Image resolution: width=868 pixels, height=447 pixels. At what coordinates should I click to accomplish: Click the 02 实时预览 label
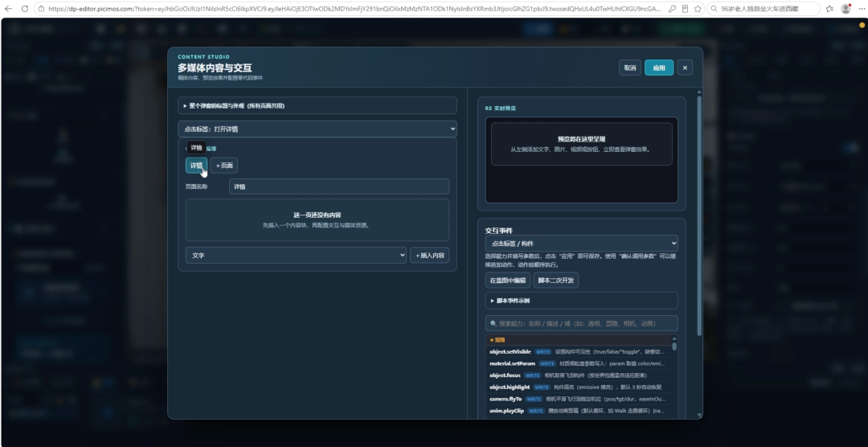coord(501,109)
